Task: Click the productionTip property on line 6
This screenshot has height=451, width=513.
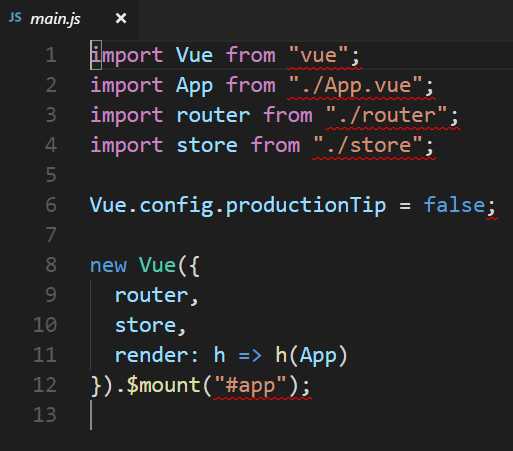Action: [306, 205]
